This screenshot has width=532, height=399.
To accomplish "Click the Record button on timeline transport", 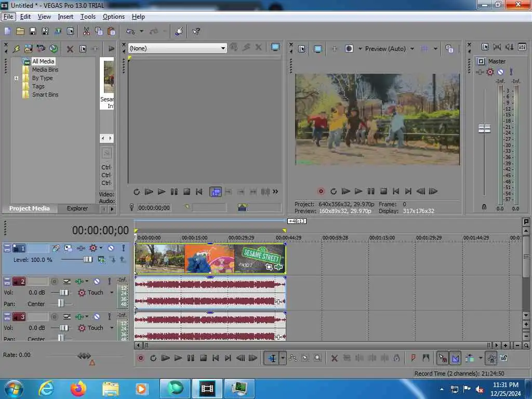I will click(140, 358).
